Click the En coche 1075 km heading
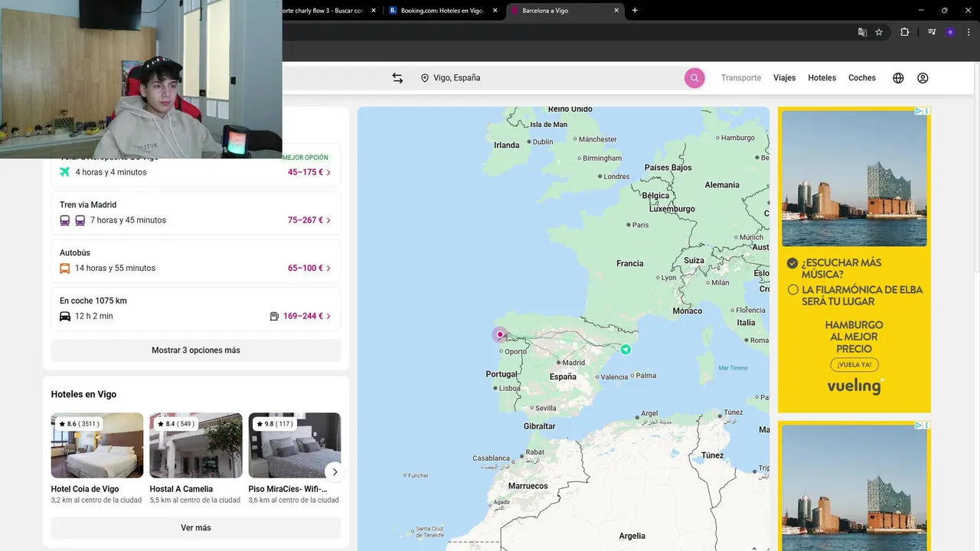 coord(93,301)
